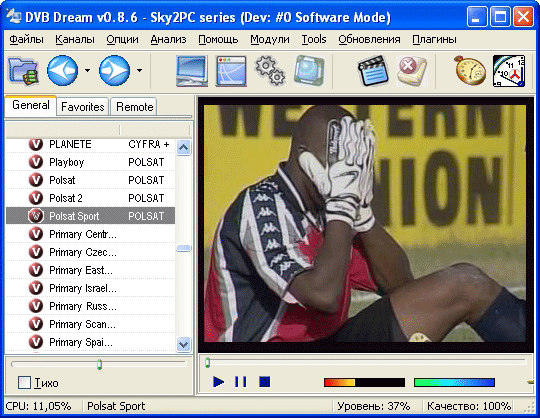
Task: Click the CPU: 11,05% status entry
Action: point(38,406)
